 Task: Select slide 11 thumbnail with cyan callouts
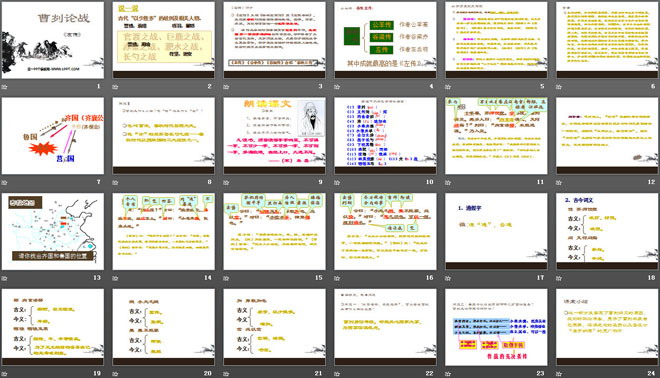coord(496,136)
